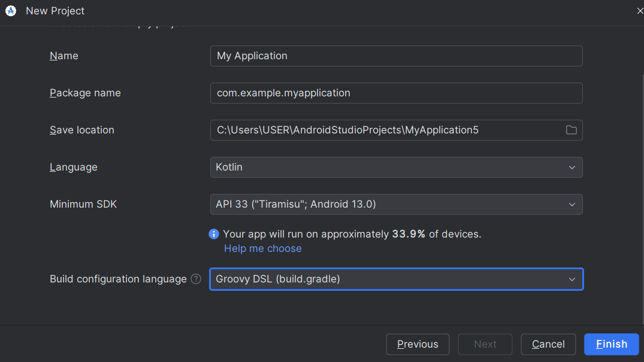This screenshot has width=644, height=362.
Task: Click the Language label
Action: [x=74, y=168]
